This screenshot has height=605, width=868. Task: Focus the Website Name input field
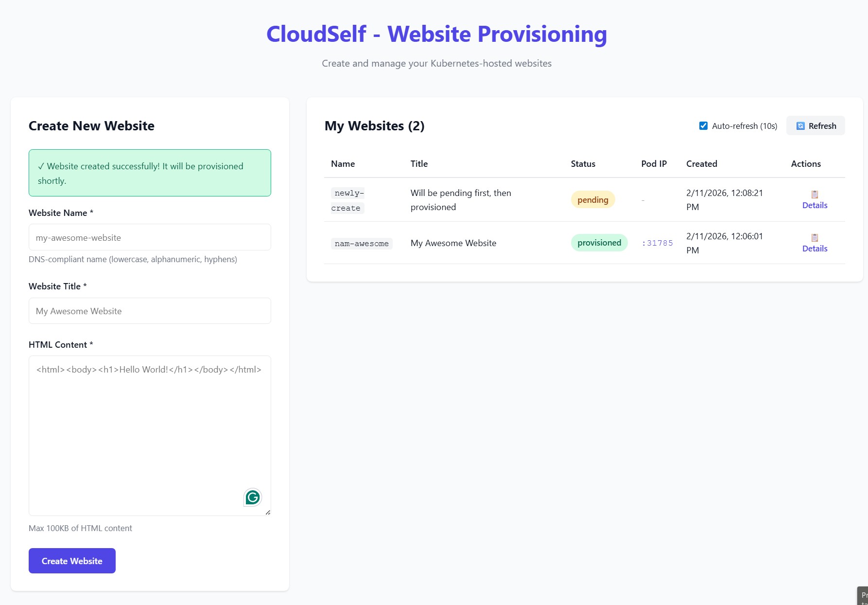click(150, 237)
